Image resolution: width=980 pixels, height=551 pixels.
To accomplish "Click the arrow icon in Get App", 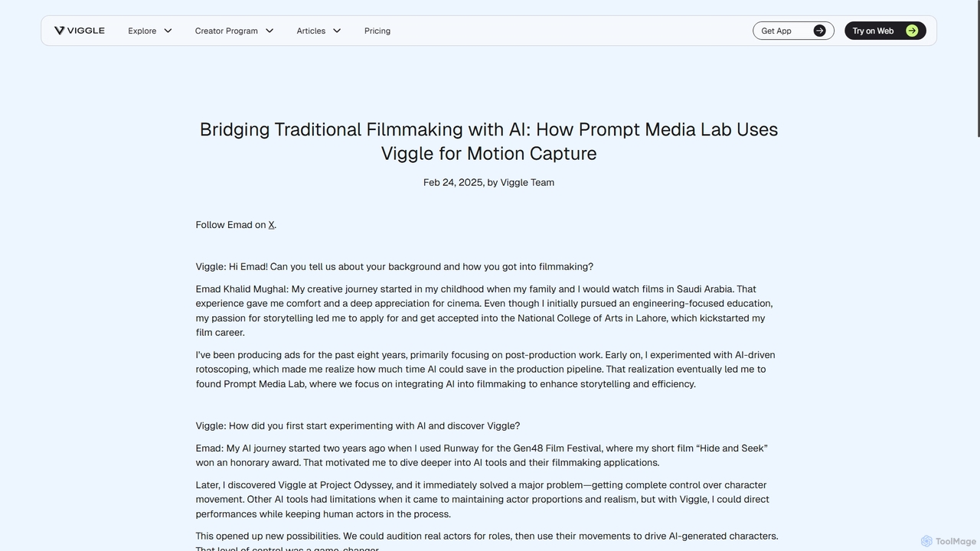I will 819,31.
